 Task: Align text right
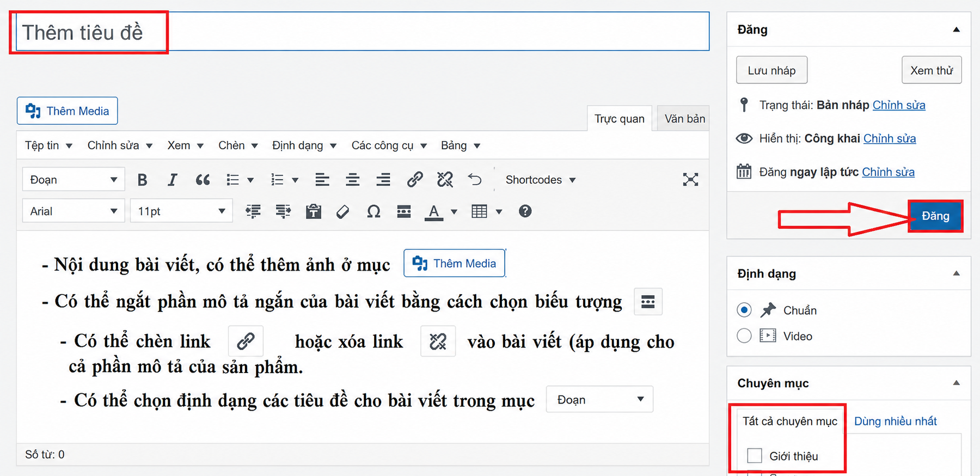tap(383, 180)
